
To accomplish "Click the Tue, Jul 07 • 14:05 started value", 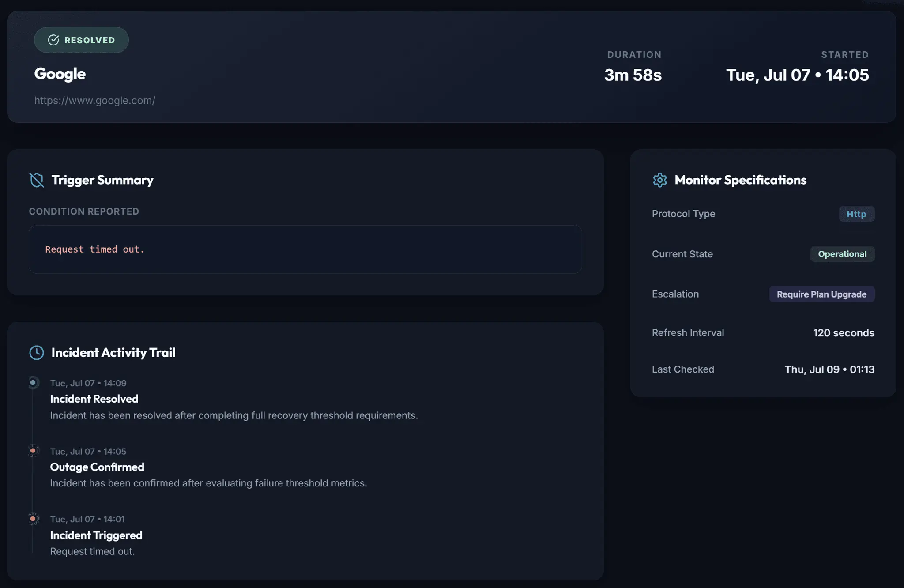I will point(798,75).
